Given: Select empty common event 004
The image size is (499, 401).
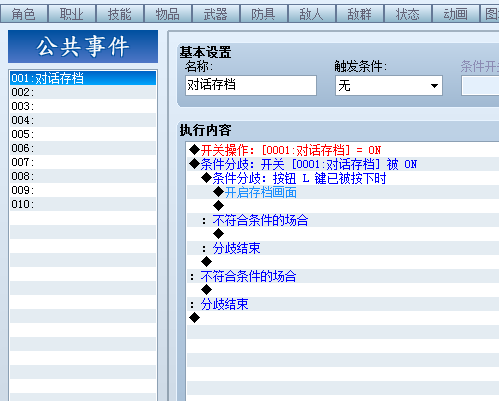Looking at the screenshot, I should coord(83,120).
